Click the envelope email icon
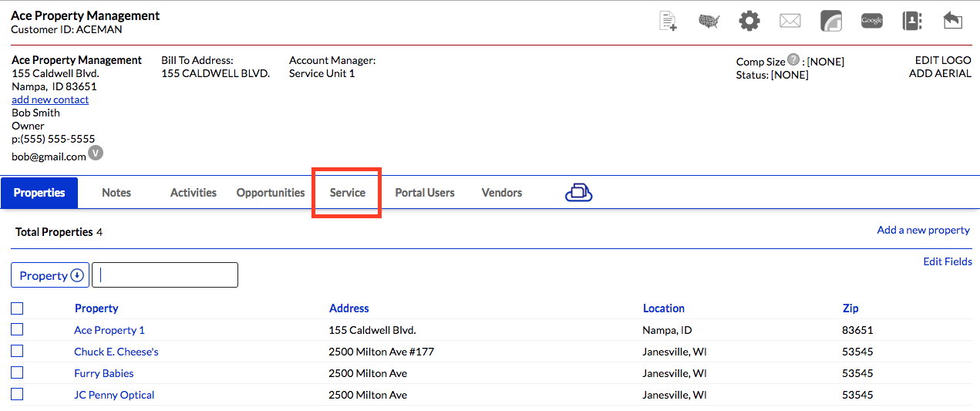The width and height of the screenshot is (980, 411). 790,21
